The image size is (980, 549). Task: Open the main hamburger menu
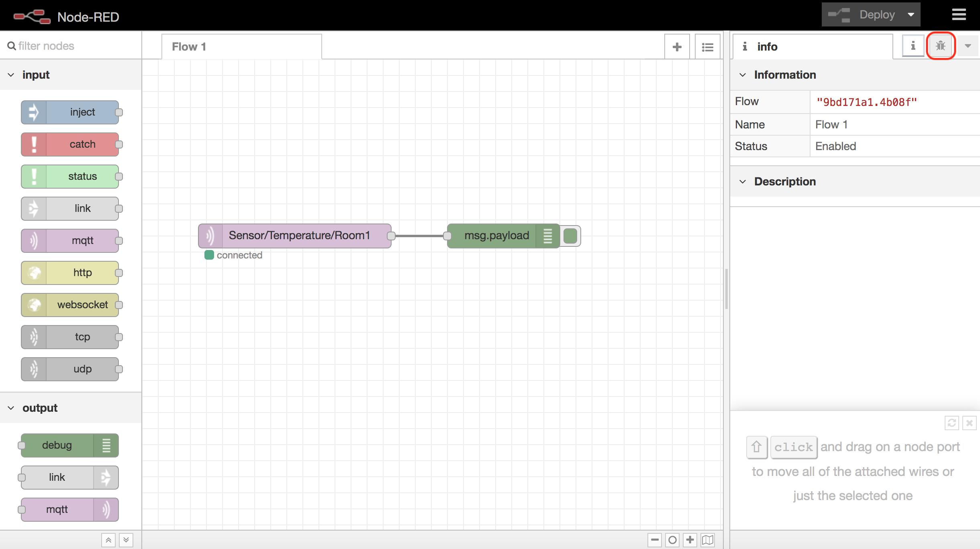click(x=959, y=15)
